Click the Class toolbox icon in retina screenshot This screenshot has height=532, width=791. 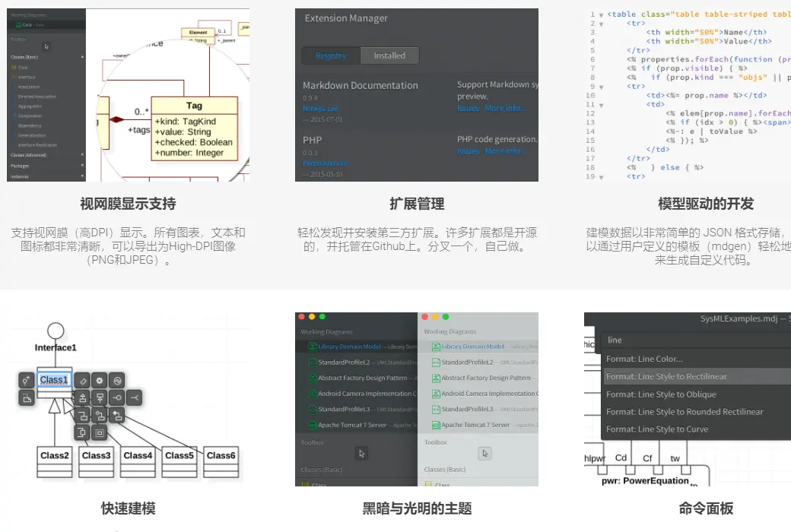13,67
